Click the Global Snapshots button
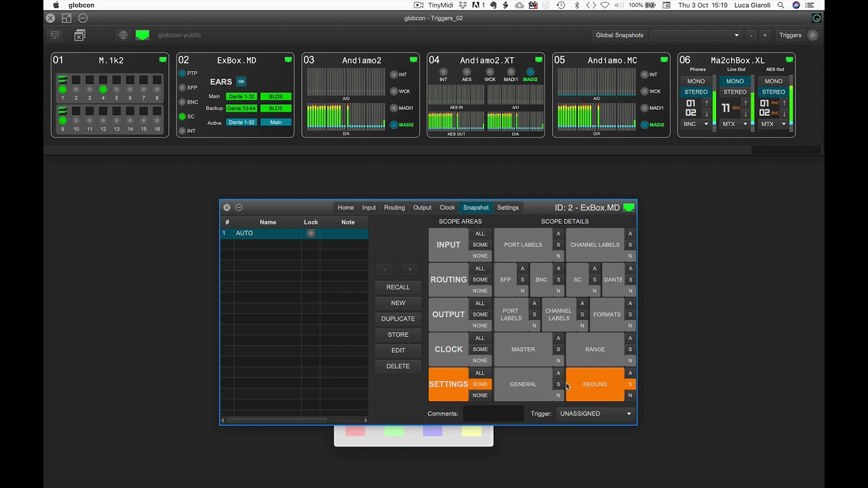868x488 pixels. (619, 35)
